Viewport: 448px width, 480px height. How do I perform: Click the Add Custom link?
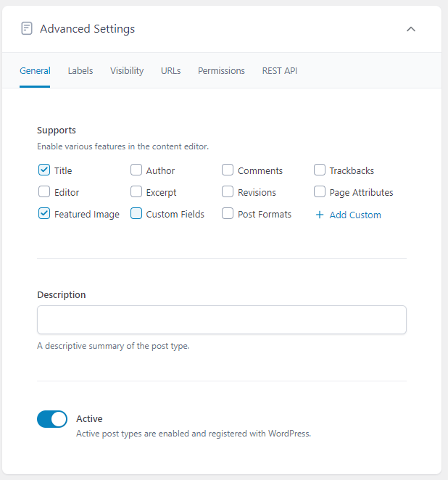coord(354,215)
